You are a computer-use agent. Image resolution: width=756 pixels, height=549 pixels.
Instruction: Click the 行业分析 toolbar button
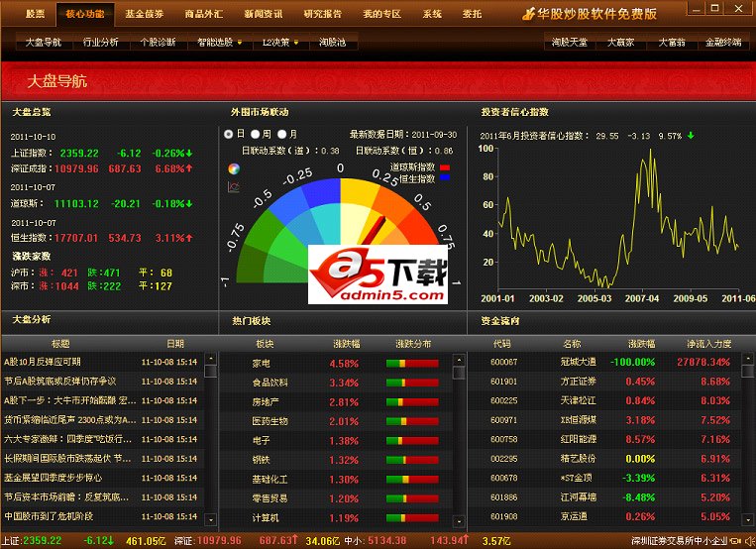click(x=101, y=43)
